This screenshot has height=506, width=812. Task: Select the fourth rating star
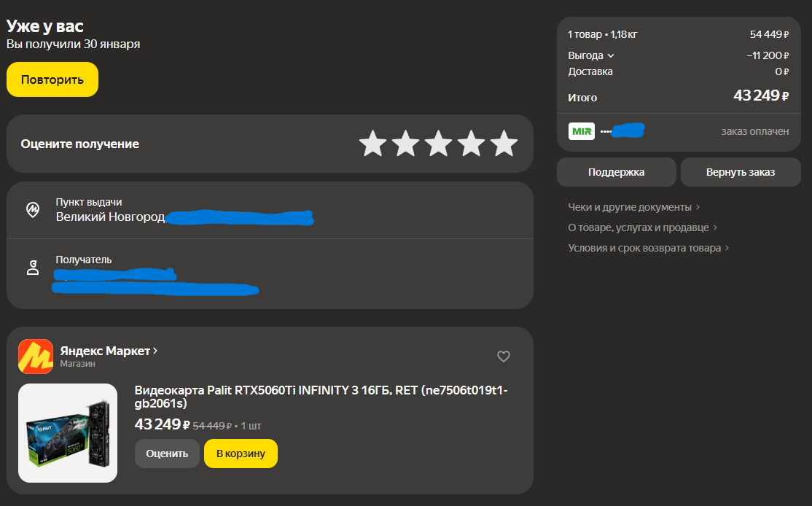click(x=471, y=144)
